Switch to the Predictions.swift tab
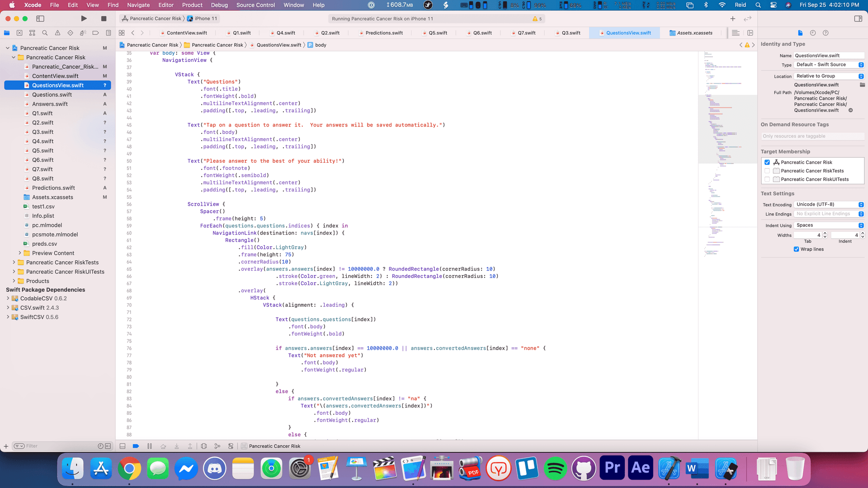The height and width of the screenshot is (488, 868). pyautogui.click(x=384, y=33)
